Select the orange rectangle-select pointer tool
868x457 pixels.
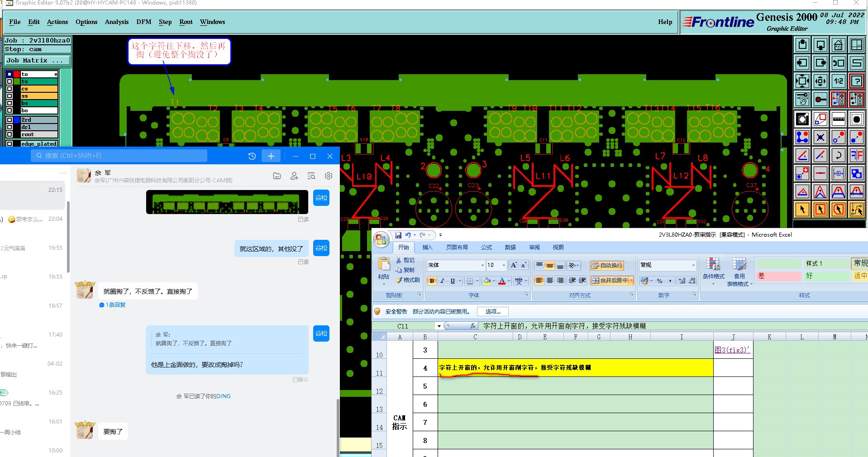click(820, 209)
